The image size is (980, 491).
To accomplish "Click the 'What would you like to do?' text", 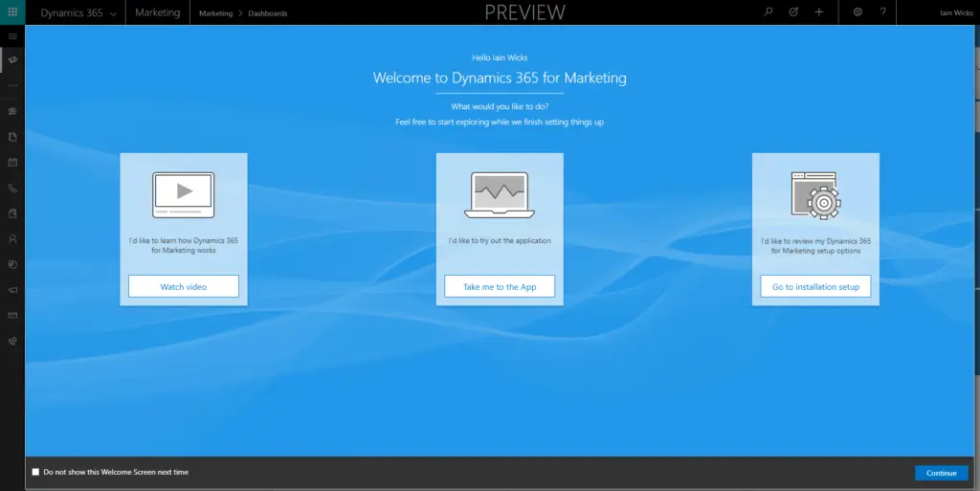I will 500,106.
